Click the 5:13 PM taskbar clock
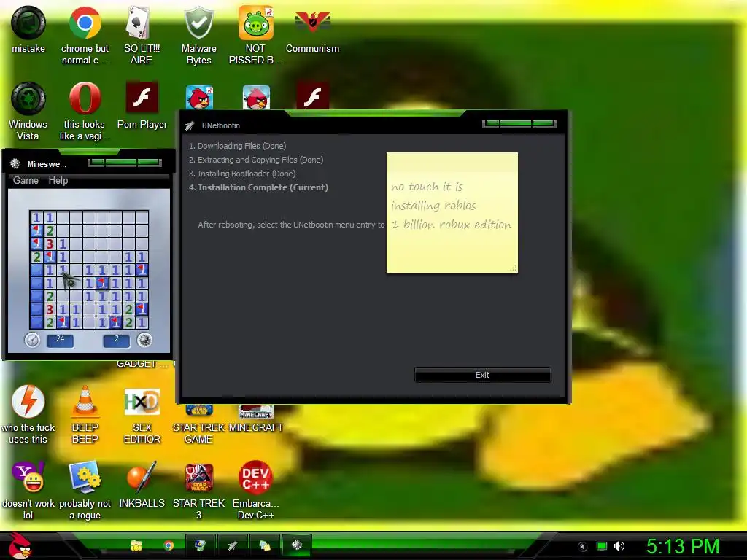 coord(683,546)
